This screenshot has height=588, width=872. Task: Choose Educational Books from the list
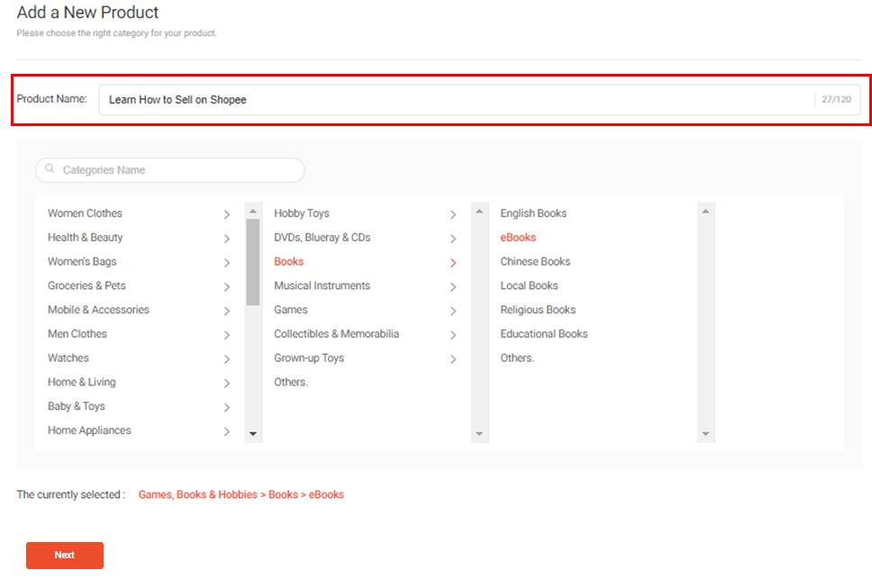544,334
